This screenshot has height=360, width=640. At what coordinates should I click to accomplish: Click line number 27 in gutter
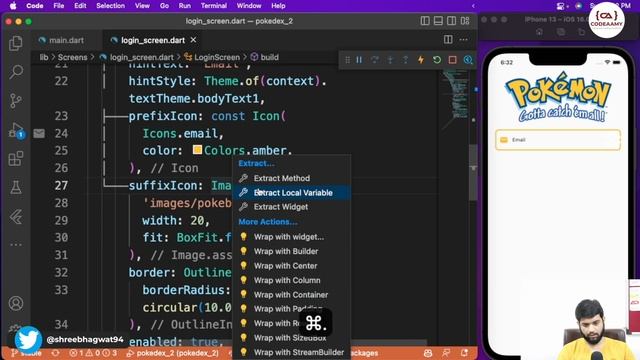click(x=61, y=185)
